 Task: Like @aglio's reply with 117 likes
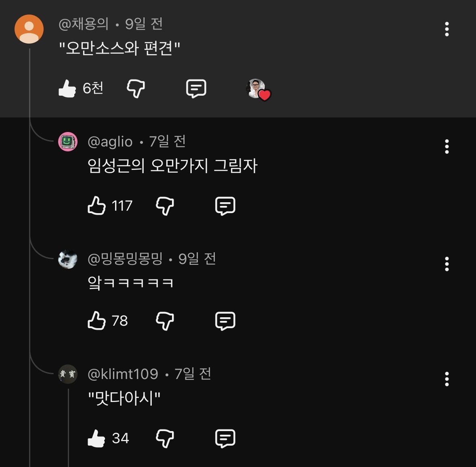click(97, 206)
